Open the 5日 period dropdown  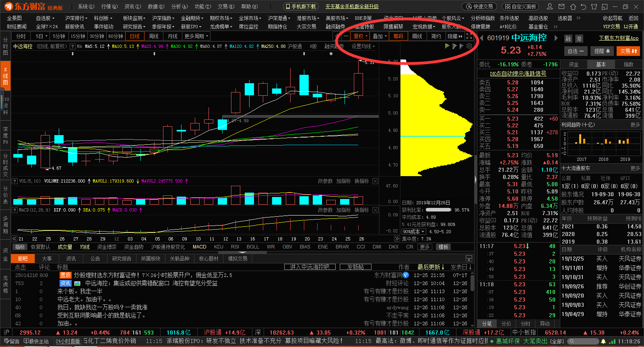pyautogui.click(x=41, y=36)
